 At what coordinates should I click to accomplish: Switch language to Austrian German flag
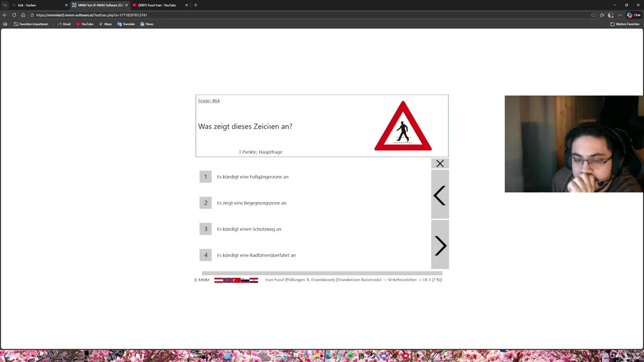(218, 280)
